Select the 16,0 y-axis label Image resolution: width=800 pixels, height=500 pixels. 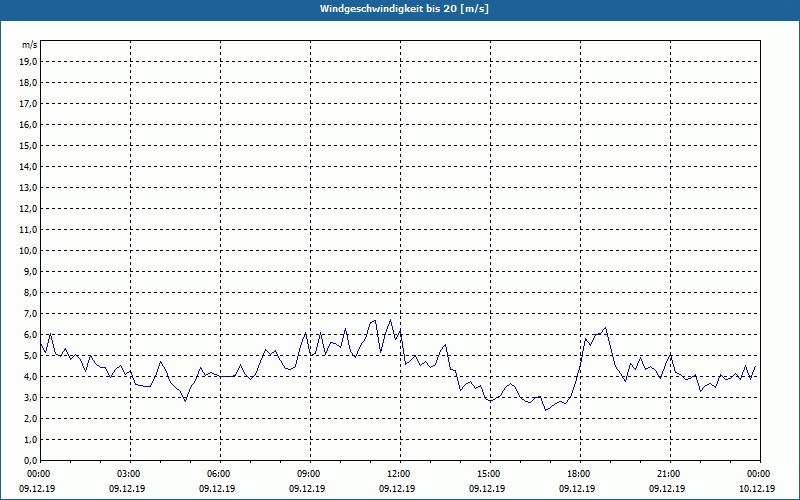[28, 124]
